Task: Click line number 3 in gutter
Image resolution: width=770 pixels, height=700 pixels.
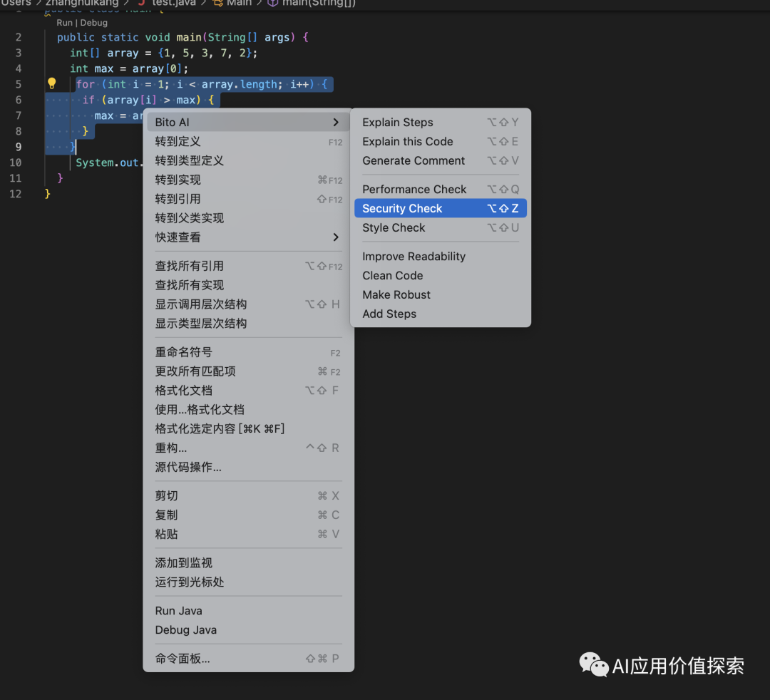Action: (18, 53)
